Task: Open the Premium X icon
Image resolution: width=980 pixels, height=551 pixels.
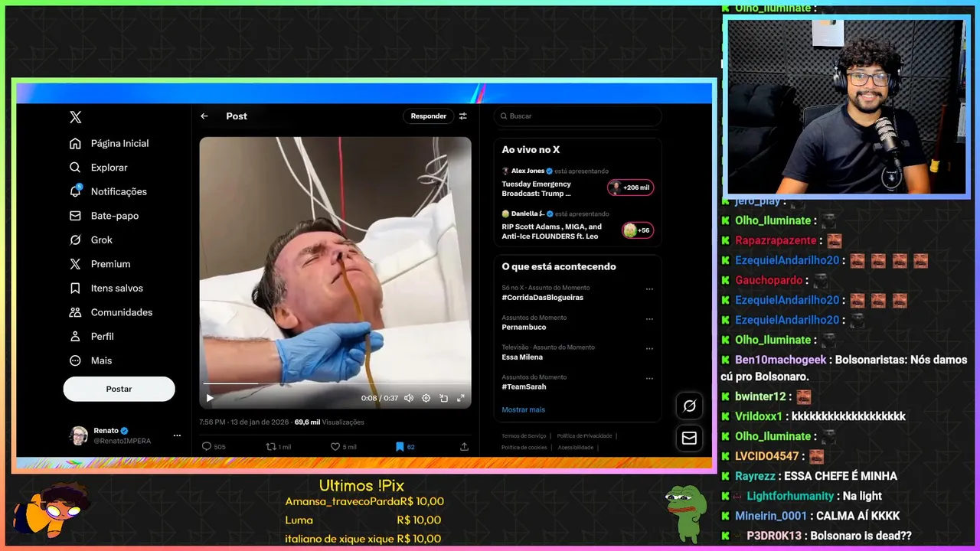Action: tap(75, 264)
